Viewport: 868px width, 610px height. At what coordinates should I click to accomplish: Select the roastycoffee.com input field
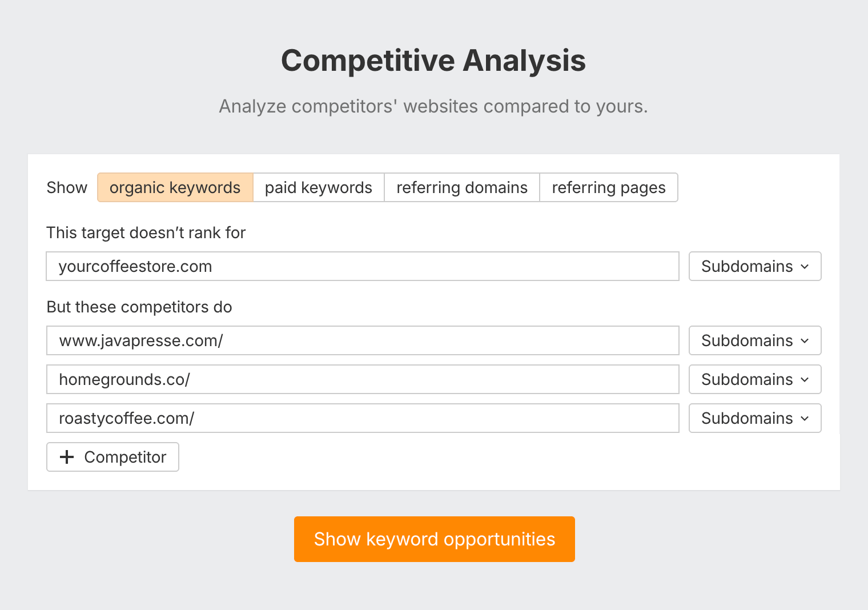click(362, 418)
